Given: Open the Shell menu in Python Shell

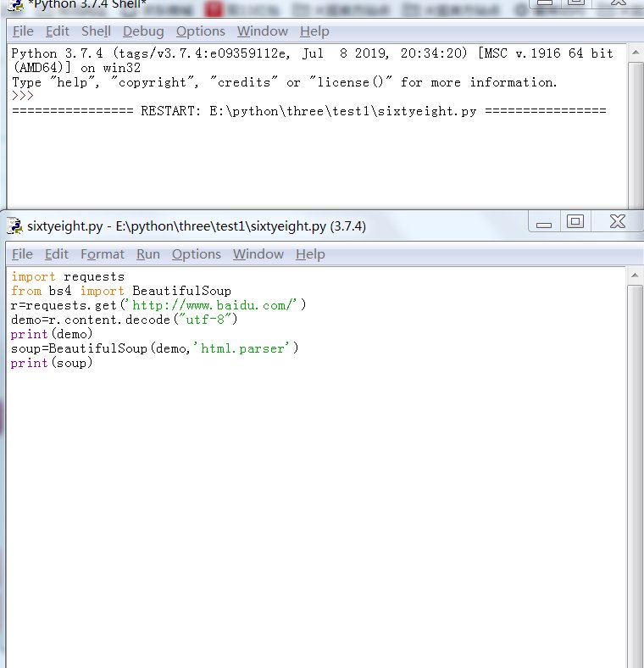Looking at the screenshot, I should tap(96, 31).
